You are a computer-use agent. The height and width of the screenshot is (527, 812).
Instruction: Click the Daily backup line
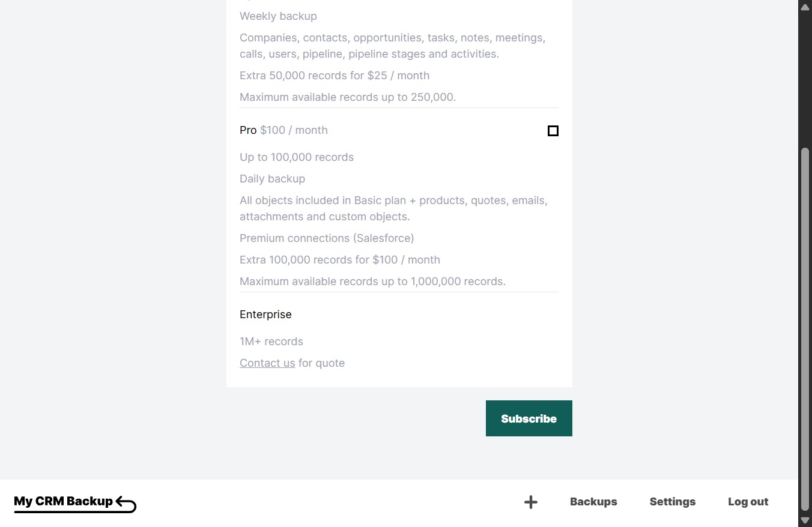pyautogui.click(x=272, y=179)
